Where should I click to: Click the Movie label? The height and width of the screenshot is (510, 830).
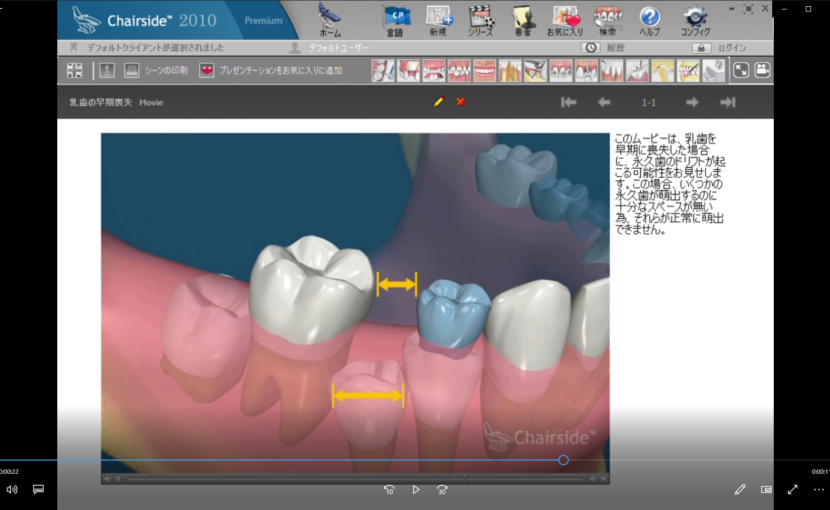pos(151,103)
